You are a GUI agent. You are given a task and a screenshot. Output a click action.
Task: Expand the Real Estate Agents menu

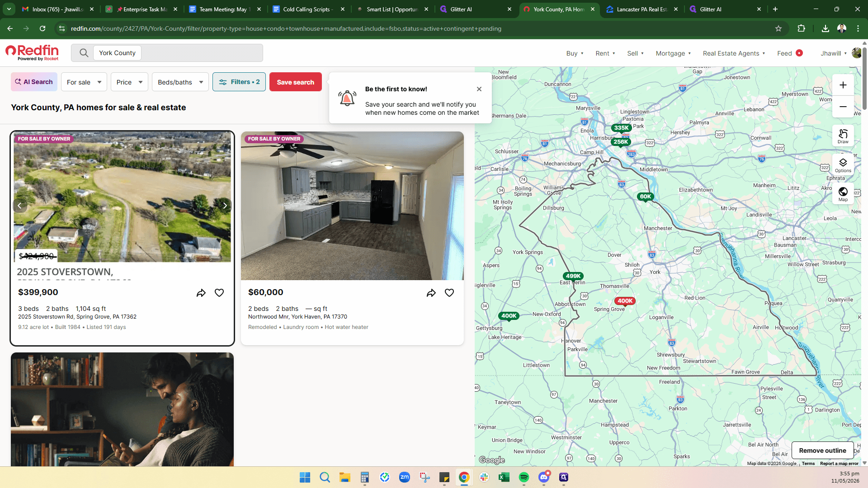click(x=734, y=53)
